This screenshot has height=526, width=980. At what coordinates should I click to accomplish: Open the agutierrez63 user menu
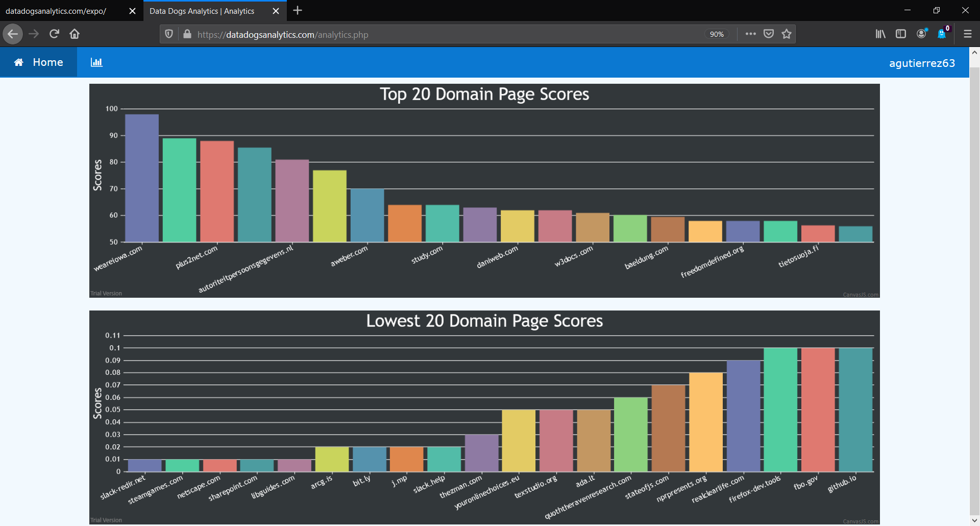coord(922,63)
